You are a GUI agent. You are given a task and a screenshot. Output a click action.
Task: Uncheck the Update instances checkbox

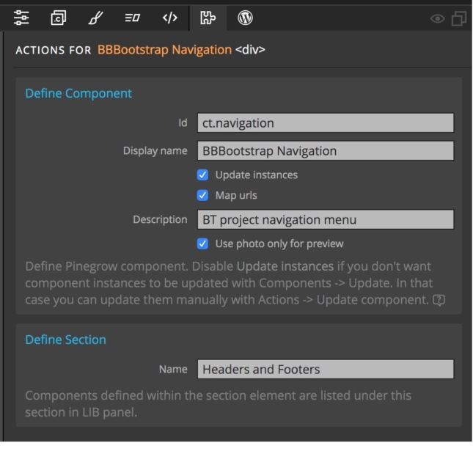202,175
